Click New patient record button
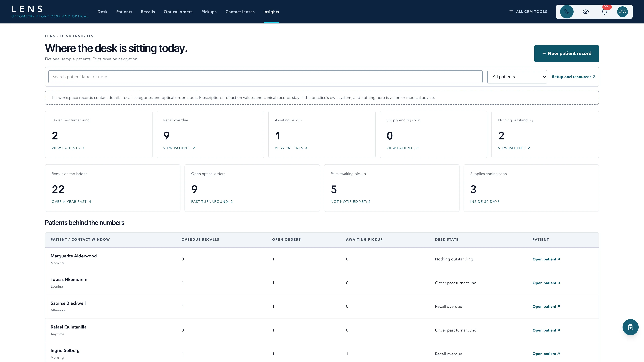 pyautogui.click(x=567, y=53)
